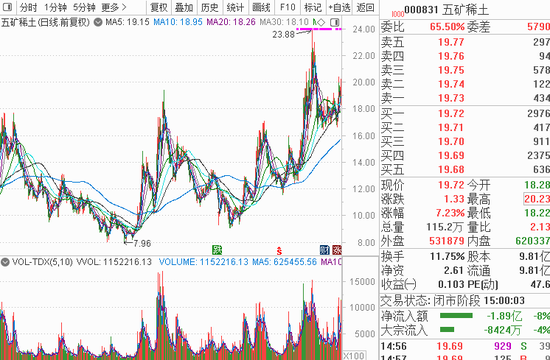
Task: Select the 买三 price 19.70
Action: point(451,142)
